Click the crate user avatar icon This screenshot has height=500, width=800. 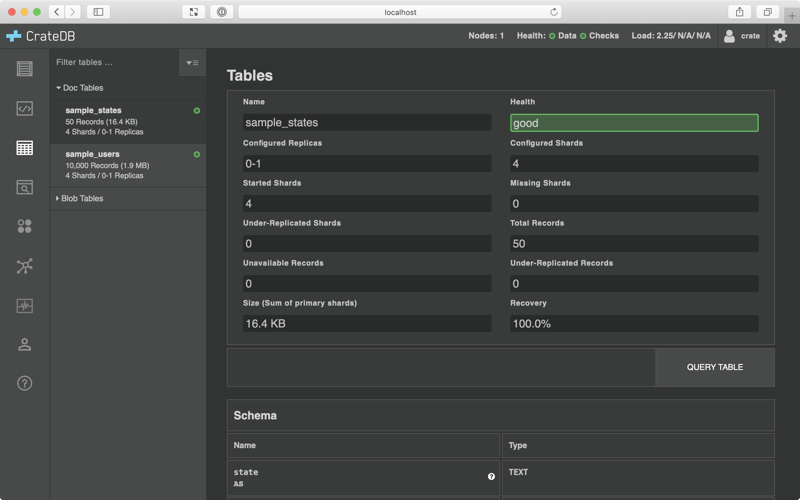tap(730, 36)
